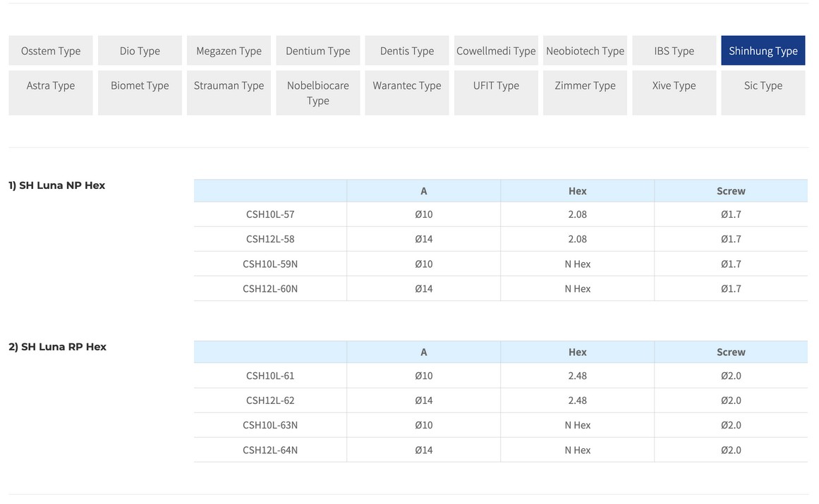Click the active Shinhung Type tab
Viewport: 819px width, 504px height.
click(763, 51)
